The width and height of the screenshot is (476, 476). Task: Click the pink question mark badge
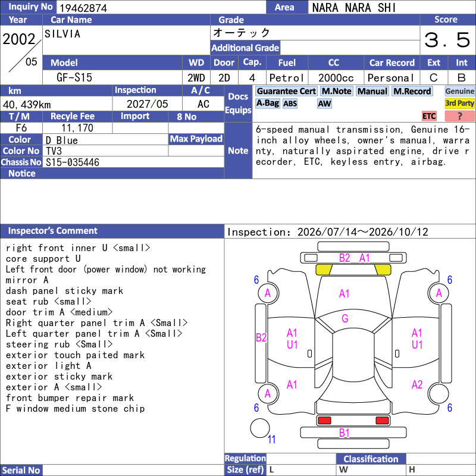point(459,116)
